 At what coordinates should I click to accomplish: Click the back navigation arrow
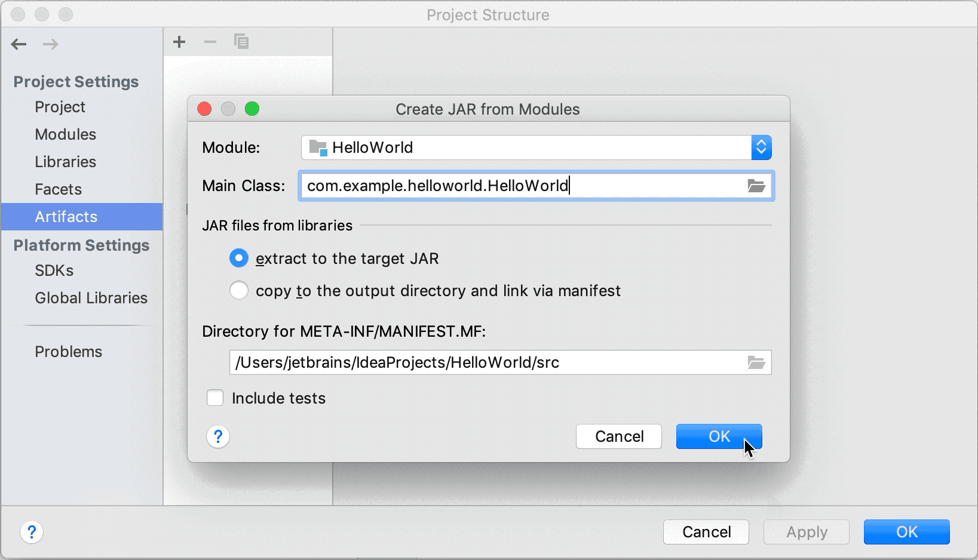click(19, 44)
